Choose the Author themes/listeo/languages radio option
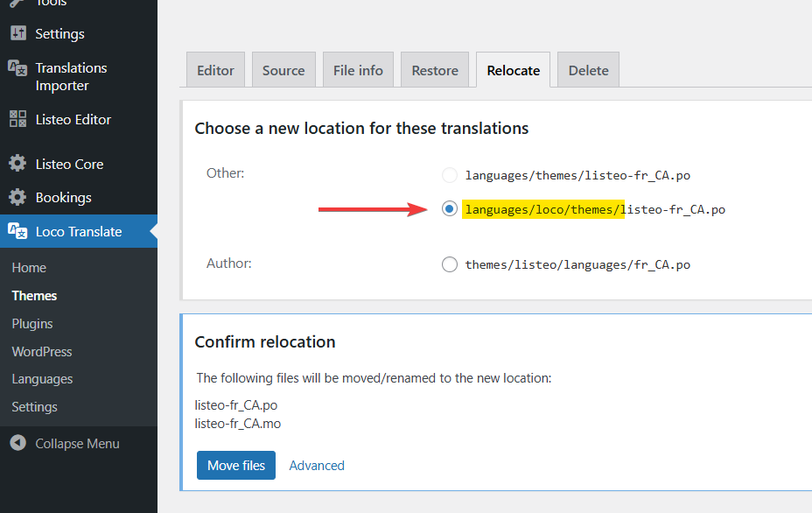 click(450, 264)
